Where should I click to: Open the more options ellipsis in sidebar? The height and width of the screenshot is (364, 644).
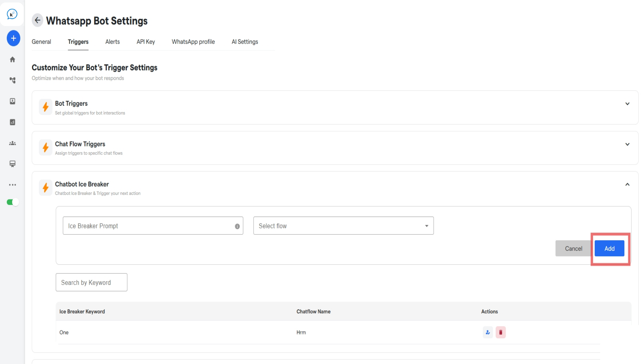(12, 185)
